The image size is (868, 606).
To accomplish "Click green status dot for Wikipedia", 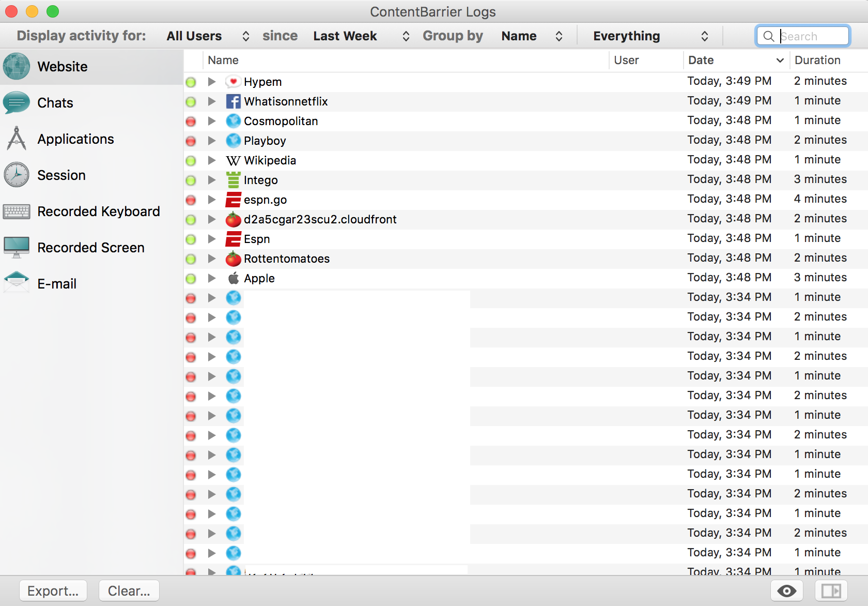I will coord(191,161).
